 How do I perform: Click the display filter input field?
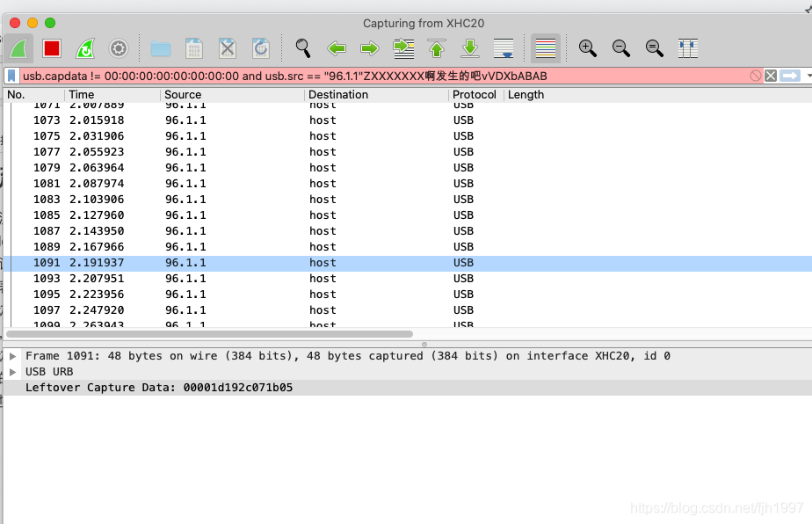[x=383, y=76]
